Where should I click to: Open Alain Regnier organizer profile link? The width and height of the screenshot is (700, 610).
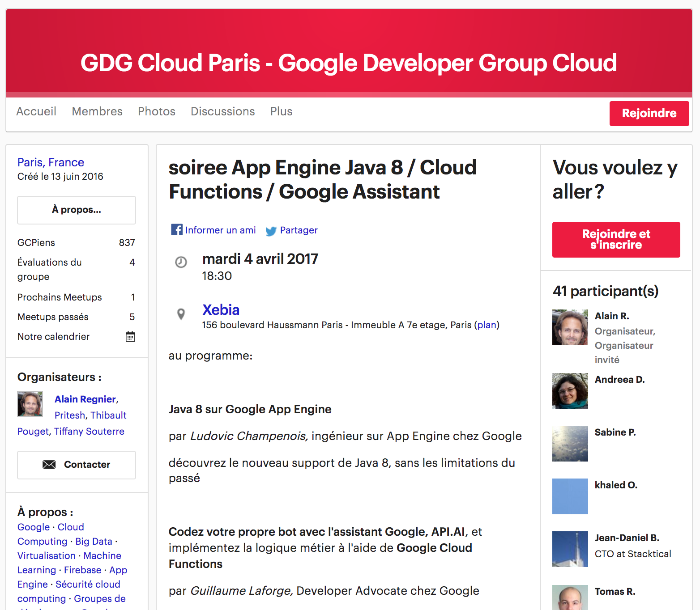pos(85,399)
